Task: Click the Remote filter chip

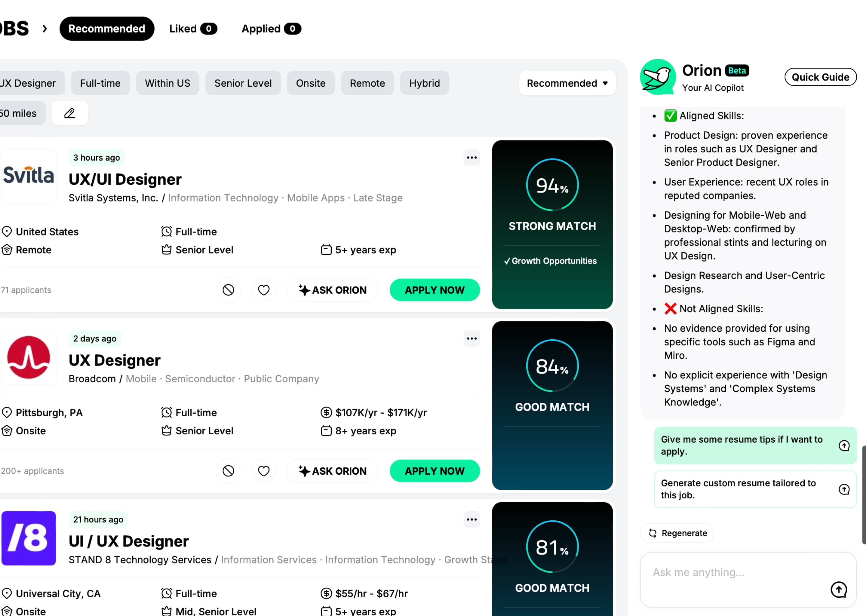Action: (x=367, y=83)
